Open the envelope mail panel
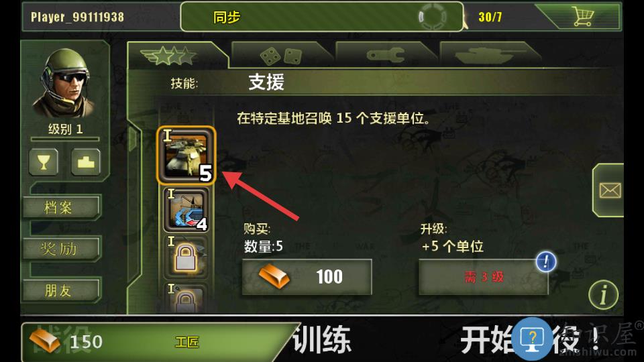The width and height of the screenshot is (644, 362). [610, 190]
